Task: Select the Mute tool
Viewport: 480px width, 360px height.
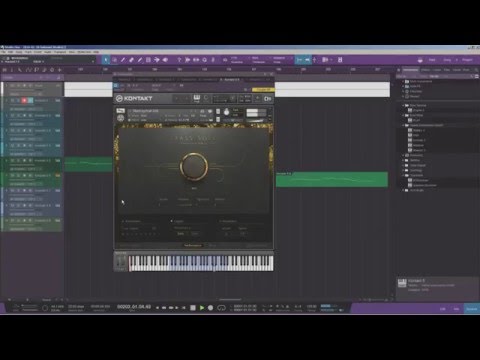Action: (148, 60)
